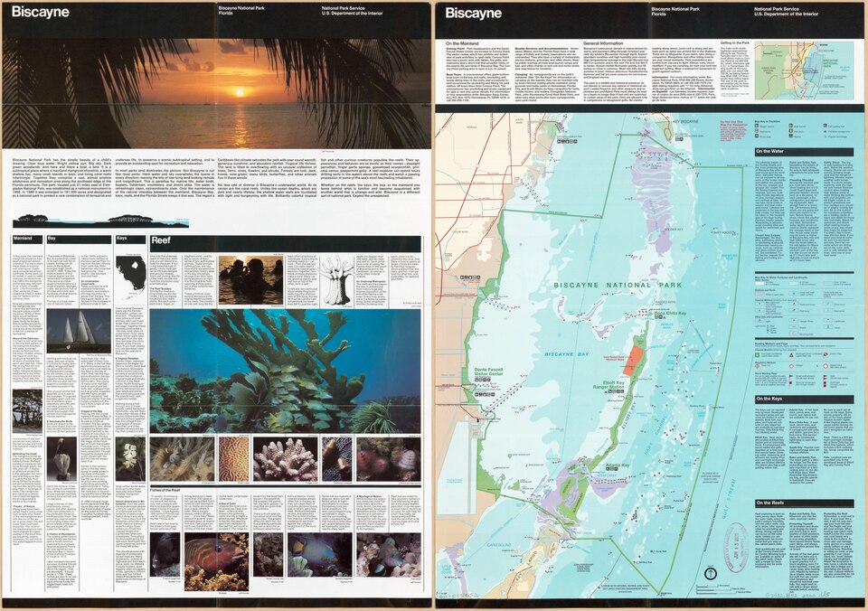Image resolution: width=868 pixels, height=611 pixels.
Task: Open the striped parrotfish photo
Action: pos(216,560)
